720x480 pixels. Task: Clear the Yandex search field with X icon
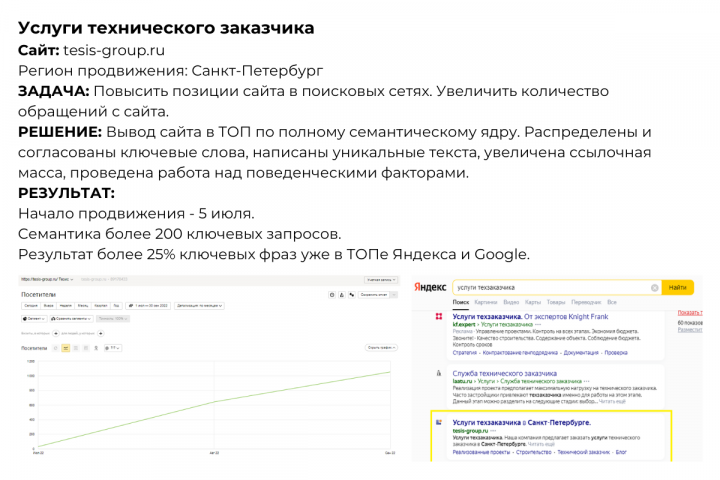[654, 288]
